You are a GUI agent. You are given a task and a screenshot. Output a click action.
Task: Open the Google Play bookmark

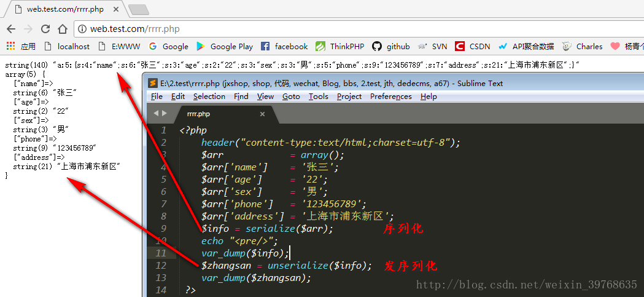pyautogui.click(x=225, y=47)
